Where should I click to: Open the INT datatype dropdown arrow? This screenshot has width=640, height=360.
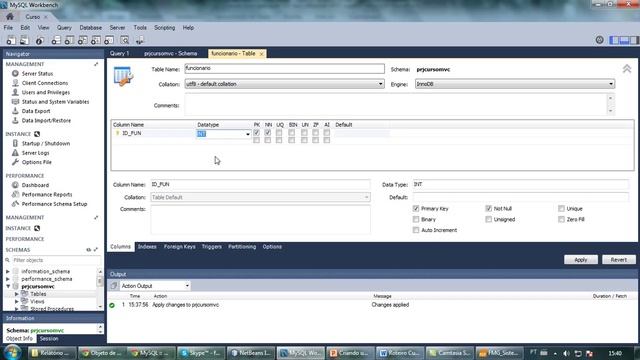tap(247, 134)
